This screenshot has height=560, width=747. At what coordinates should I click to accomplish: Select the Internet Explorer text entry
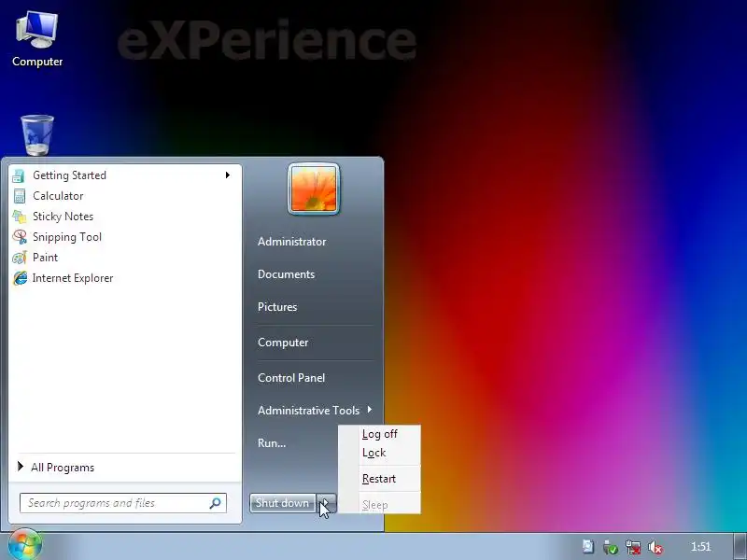point(73,277)
